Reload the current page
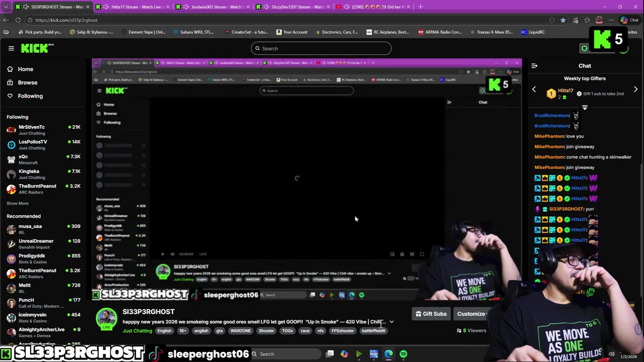 [x=18, y=20]
